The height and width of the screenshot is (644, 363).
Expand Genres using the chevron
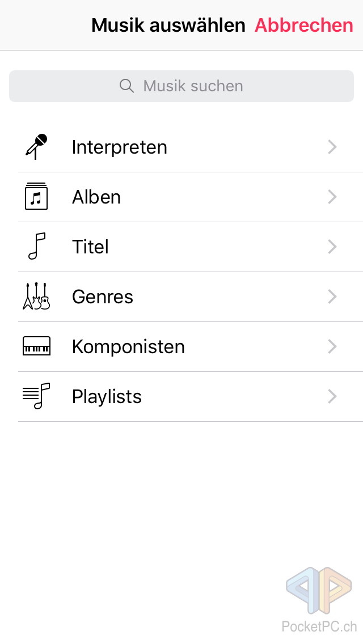pyautogui.click(x=332, y=297)
